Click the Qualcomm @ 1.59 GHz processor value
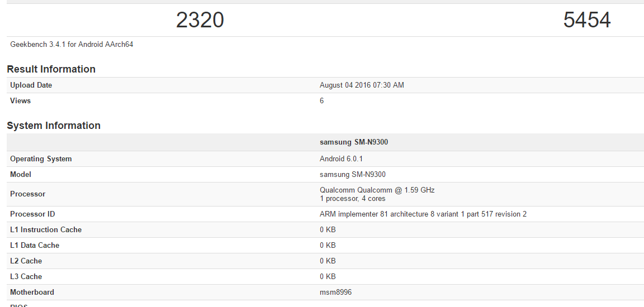Screen dimensions: 644x307 point(377,190)
